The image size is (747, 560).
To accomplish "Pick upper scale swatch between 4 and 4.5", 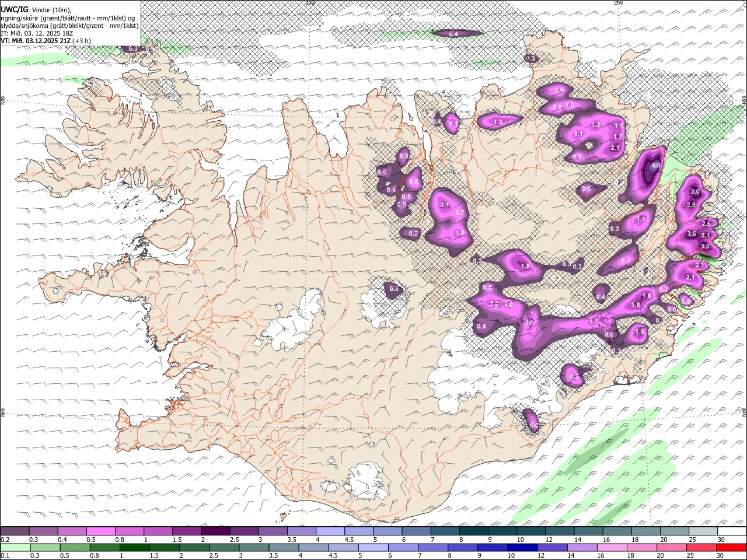I will [330, 531].
